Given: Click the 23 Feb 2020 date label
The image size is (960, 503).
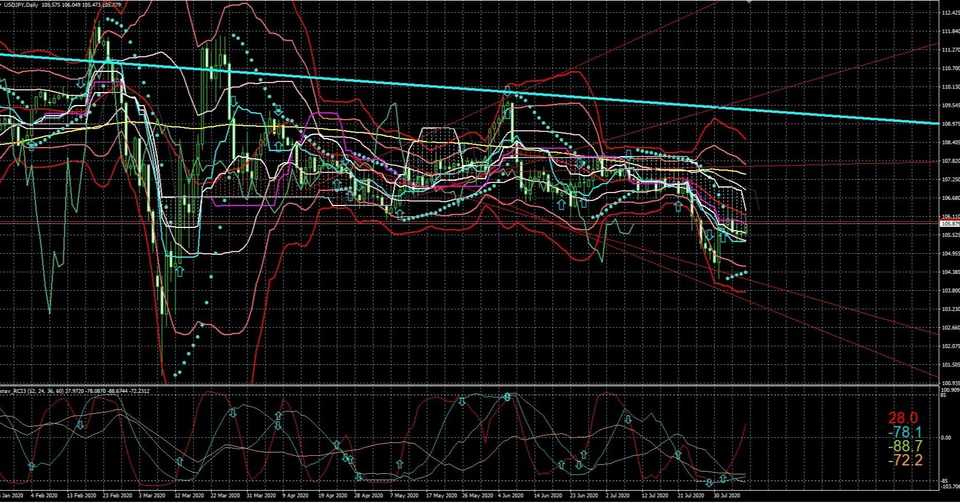Looking at the screenshot, I should coord(117,494).
